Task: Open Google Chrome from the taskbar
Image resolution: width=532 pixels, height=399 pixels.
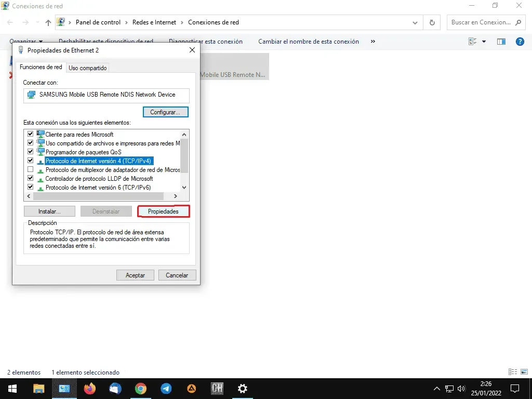Action: [140, 389]
